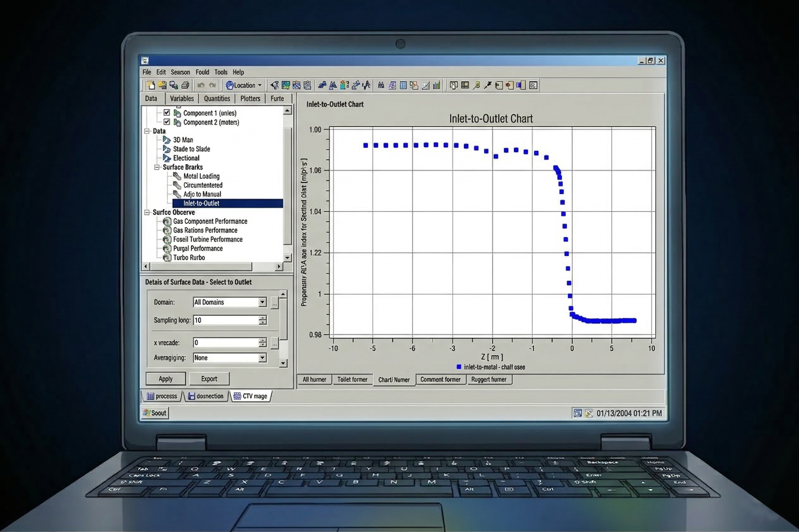Image resolution: width=799 pixels, height=532 pixels.
Task: Collapse the Surface Brarks tree node
Action: (157, 167)
